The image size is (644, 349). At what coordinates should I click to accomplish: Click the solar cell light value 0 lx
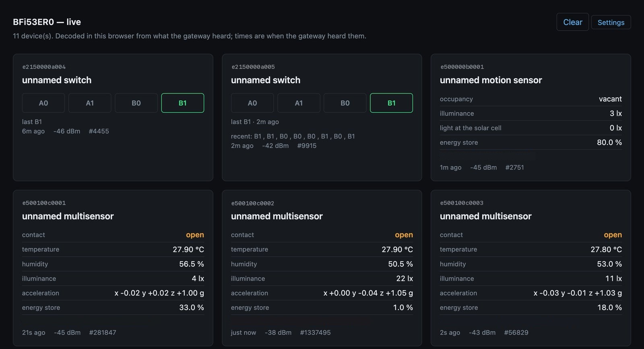pyautogui.click(x=616, y=128)
